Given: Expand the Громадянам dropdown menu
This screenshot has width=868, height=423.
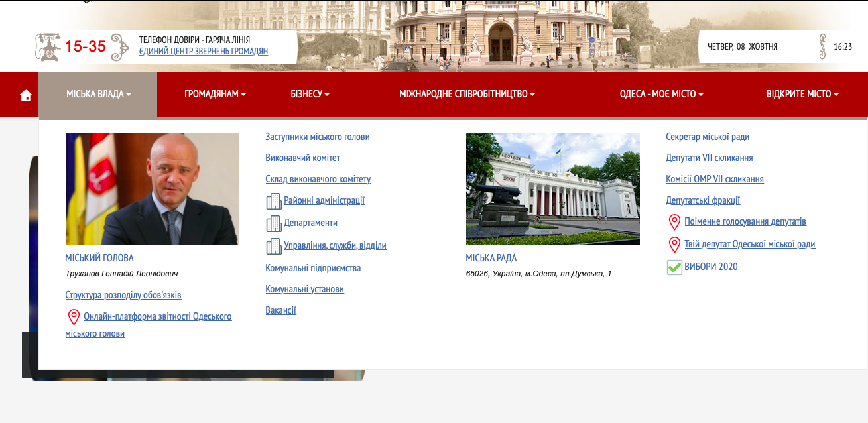Looking at the screenshot, I should coord(215,95).
